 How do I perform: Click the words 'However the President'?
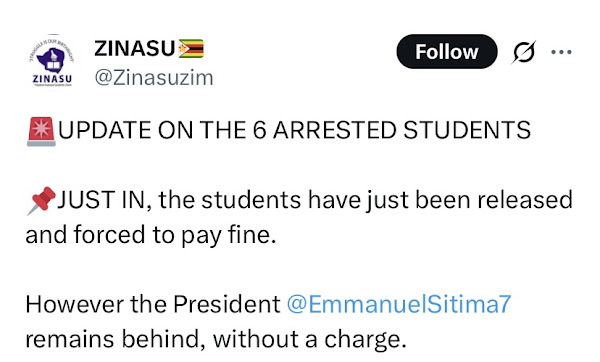click(x=153, y=304)
